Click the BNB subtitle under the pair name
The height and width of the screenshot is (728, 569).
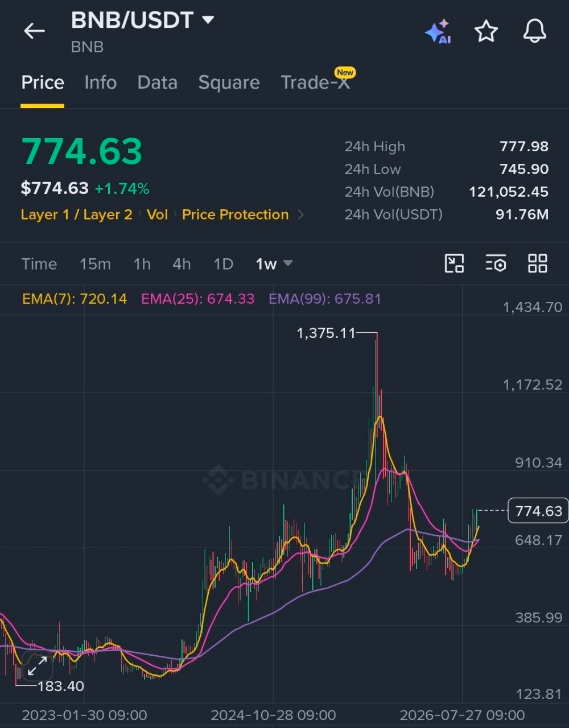click(87, 47)
